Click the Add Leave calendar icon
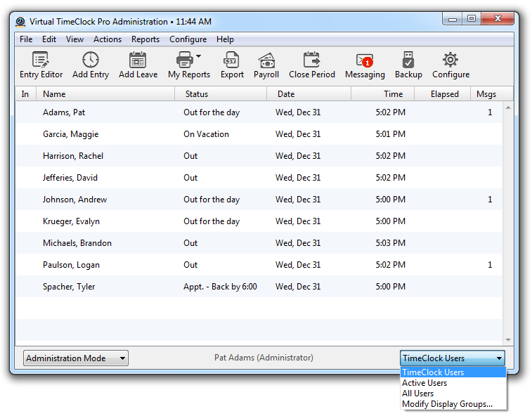The width and height of the screenshot is (532, 416). [x=138, y=60]
